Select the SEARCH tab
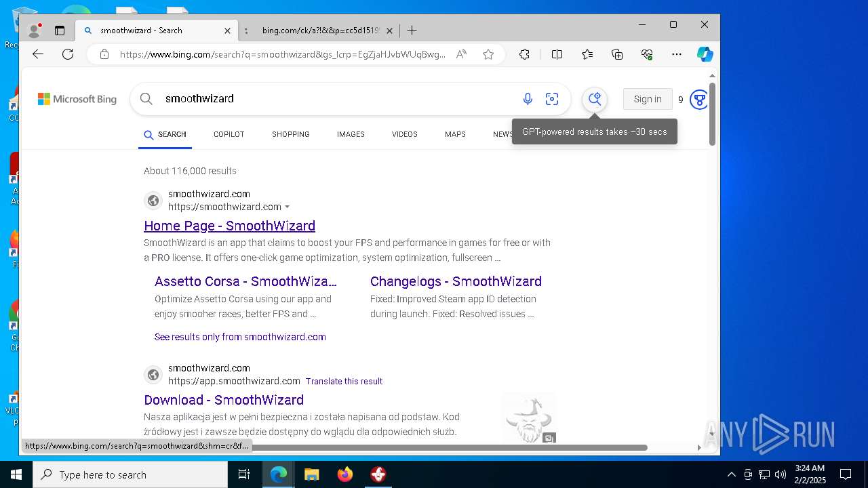 pyautogui.click(x=165, y=134)
